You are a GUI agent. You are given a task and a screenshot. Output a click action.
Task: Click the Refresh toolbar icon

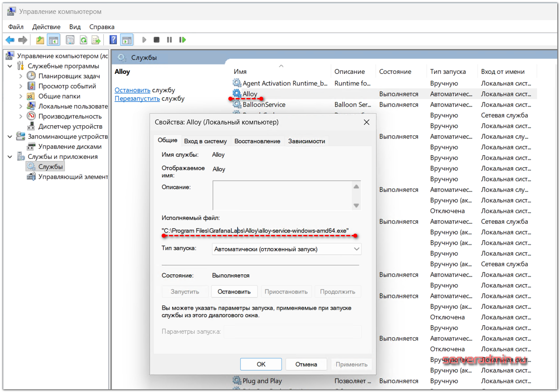pos(83,40)
